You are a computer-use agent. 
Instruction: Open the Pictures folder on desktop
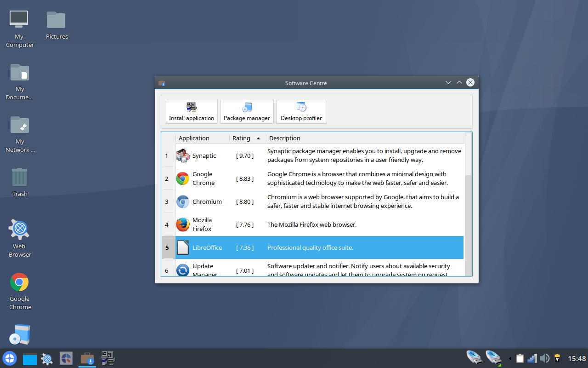click(57, 24)
